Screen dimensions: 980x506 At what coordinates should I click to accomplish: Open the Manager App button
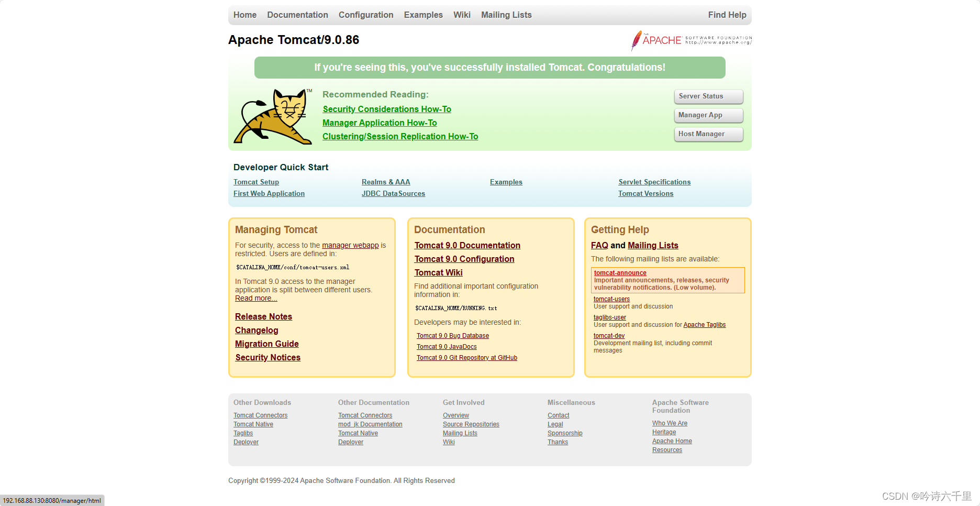(708, 115)
